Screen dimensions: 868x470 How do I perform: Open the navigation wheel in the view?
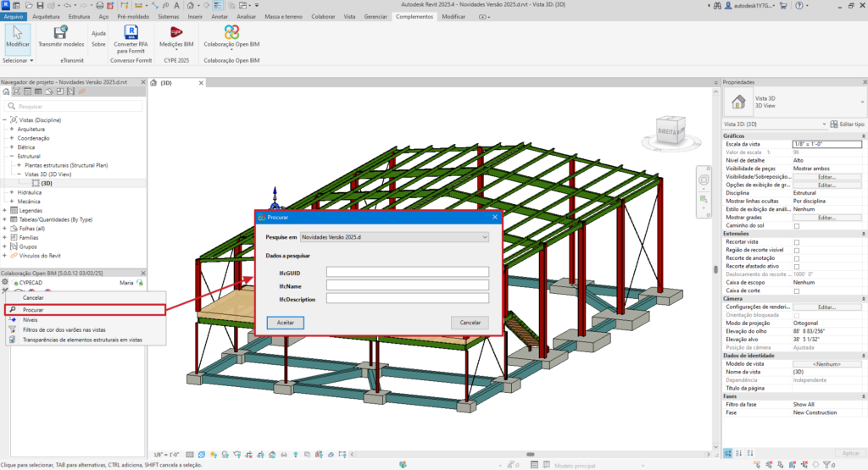704,180
